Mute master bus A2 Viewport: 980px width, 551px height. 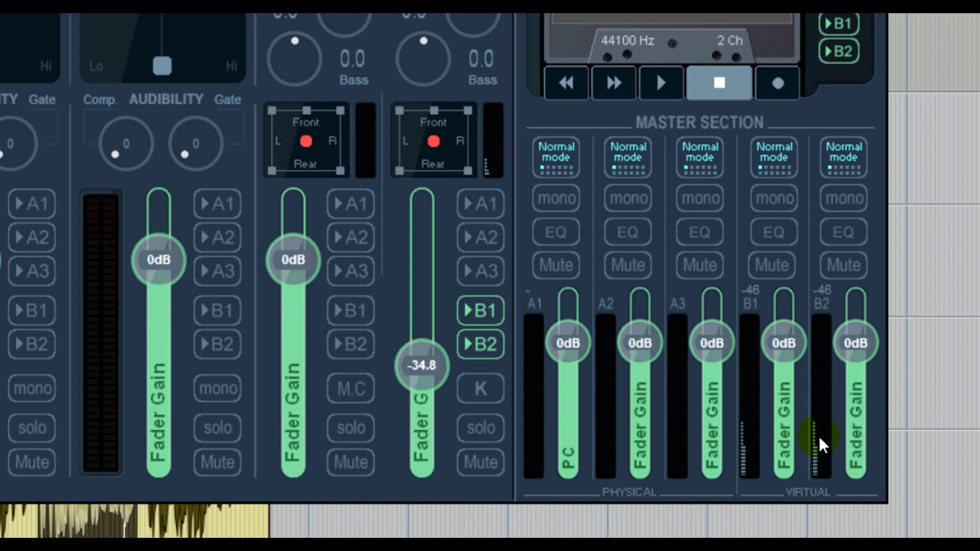click(x=628, y=265)
